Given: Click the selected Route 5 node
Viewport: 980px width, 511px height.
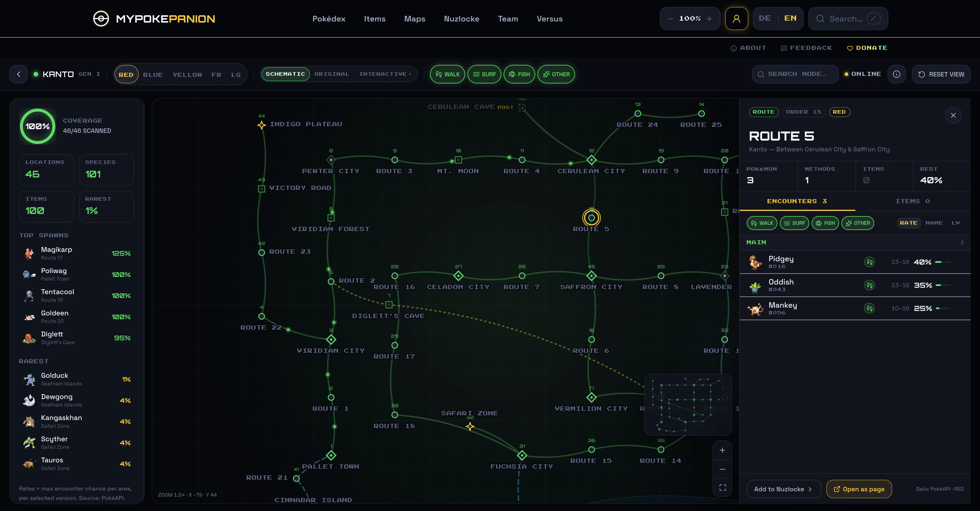Looking at the screenshot, I should pyautogui.click(x=591, y=218).
